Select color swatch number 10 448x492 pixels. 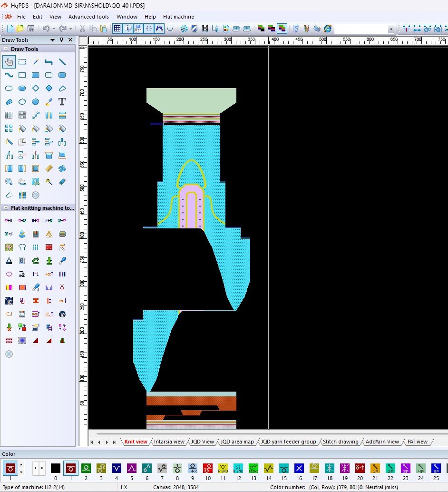click(208, 468)
